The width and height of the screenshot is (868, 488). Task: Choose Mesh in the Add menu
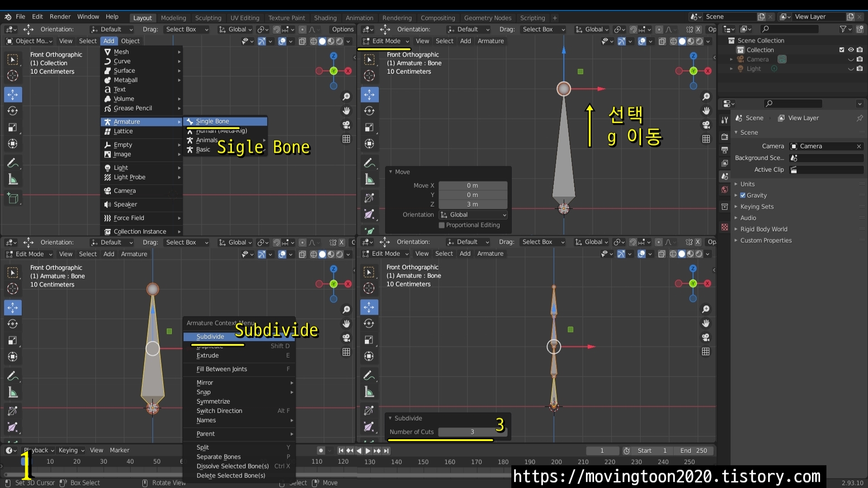click(x=142, y=52)
